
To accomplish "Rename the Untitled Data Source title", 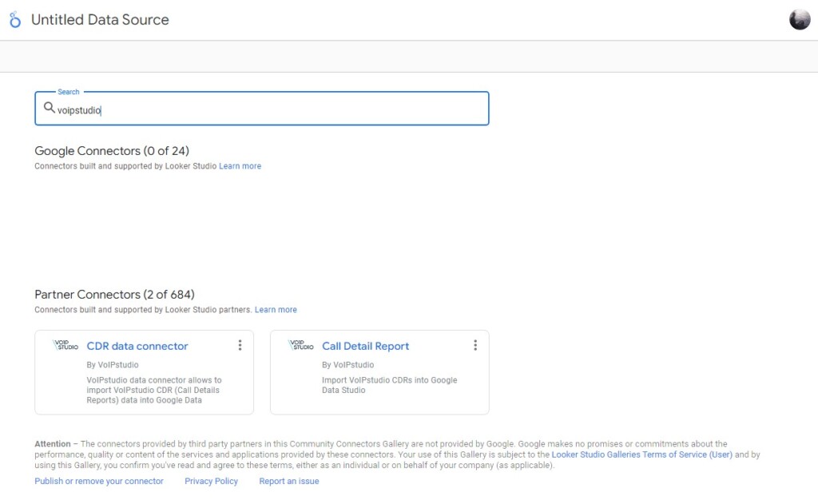I will tap(100, 20).
